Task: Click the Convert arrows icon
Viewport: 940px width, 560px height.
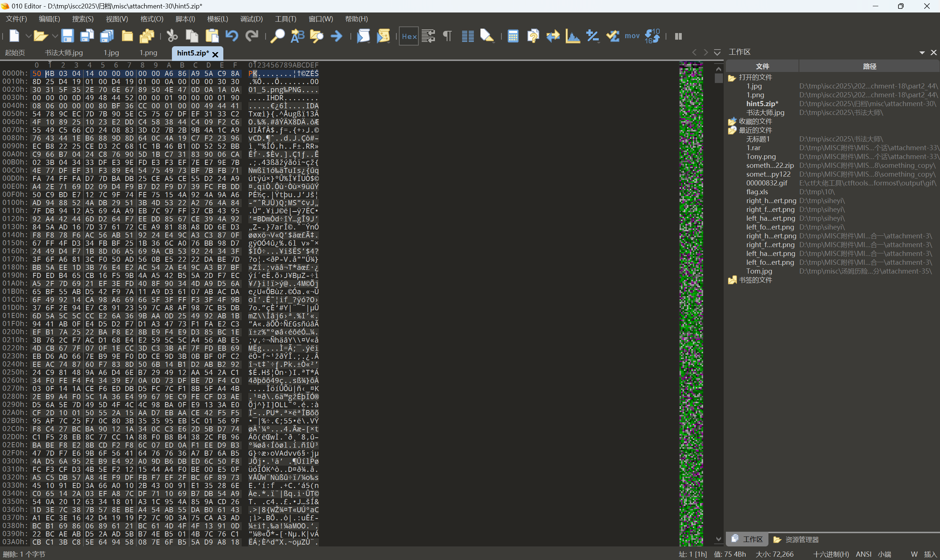Action: (553, 36)
